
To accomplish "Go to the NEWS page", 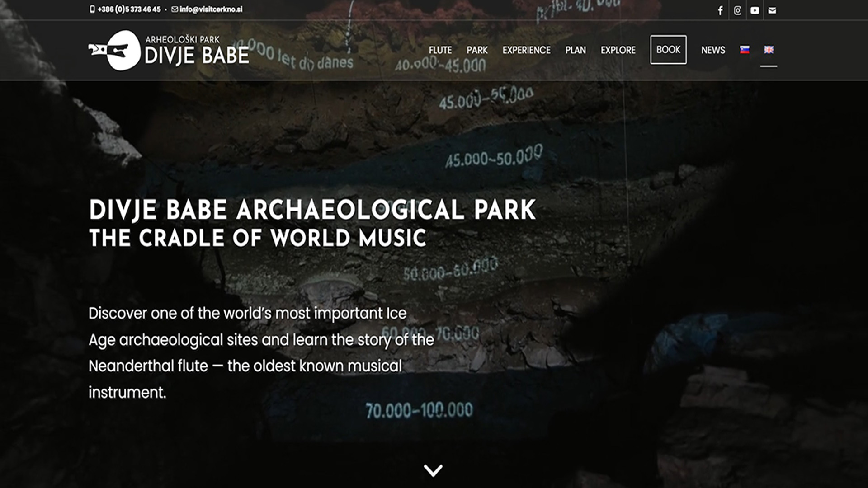I will click(713, 50).
